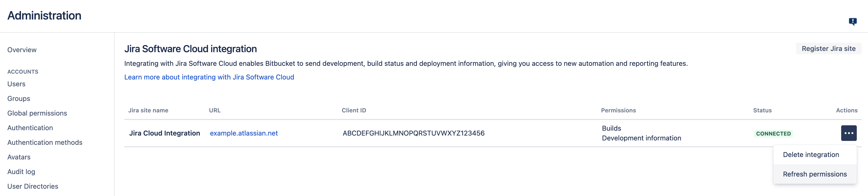Open Authentication methods page

(45, 142)
